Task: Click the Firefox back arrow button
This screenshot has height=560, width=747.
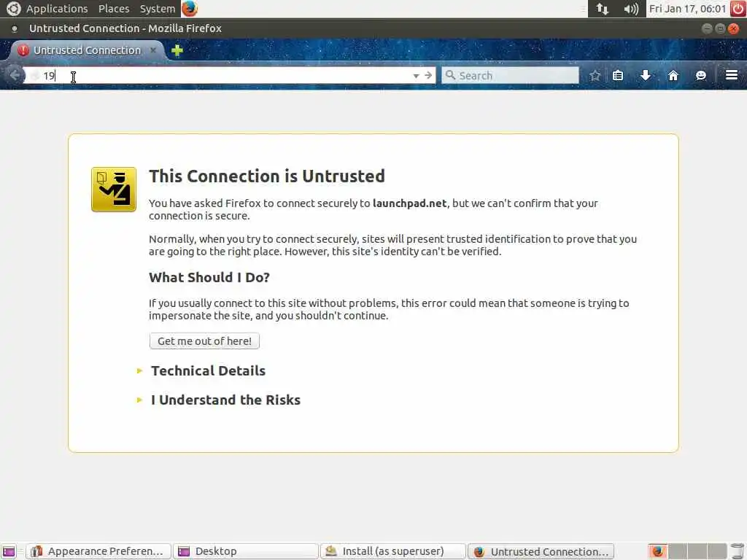Action: point(15,75)
